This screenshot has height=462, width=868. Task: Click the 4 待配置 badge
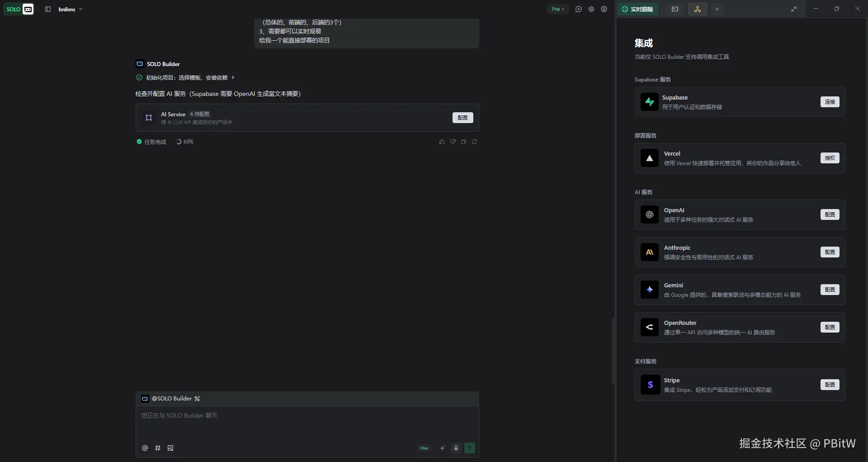199,114
